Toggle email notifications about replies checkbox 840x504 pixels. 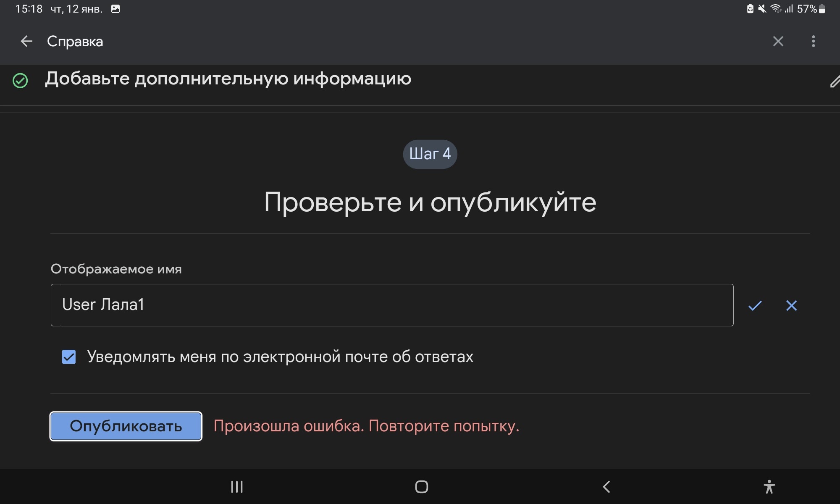pyautogui.click(x=69, y=357)
